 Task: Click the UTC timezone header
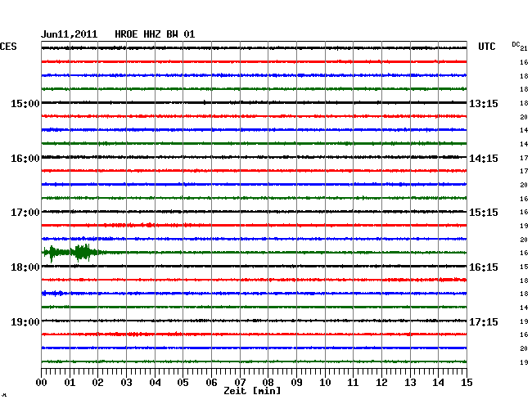pyautogui.click(x=486, y=47)
